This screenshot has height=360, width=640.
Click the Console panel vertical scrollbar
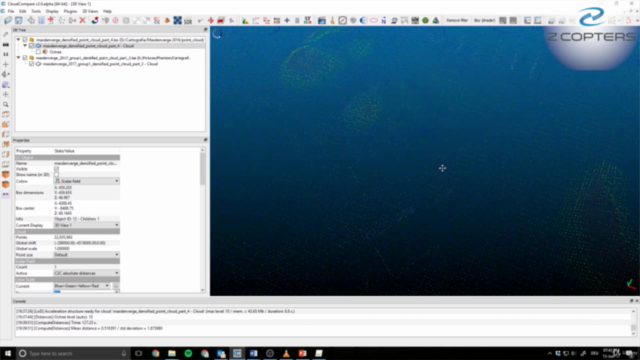point(633,327)
